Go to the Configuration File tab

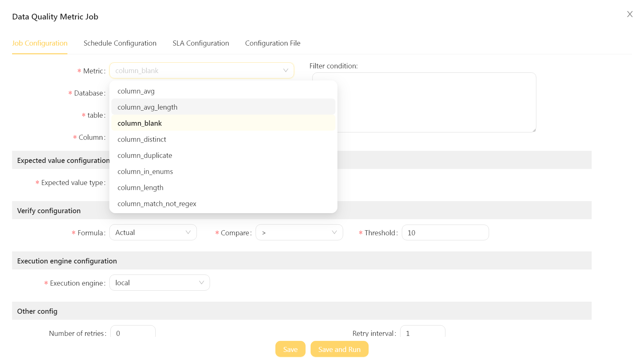pos(272,43)
